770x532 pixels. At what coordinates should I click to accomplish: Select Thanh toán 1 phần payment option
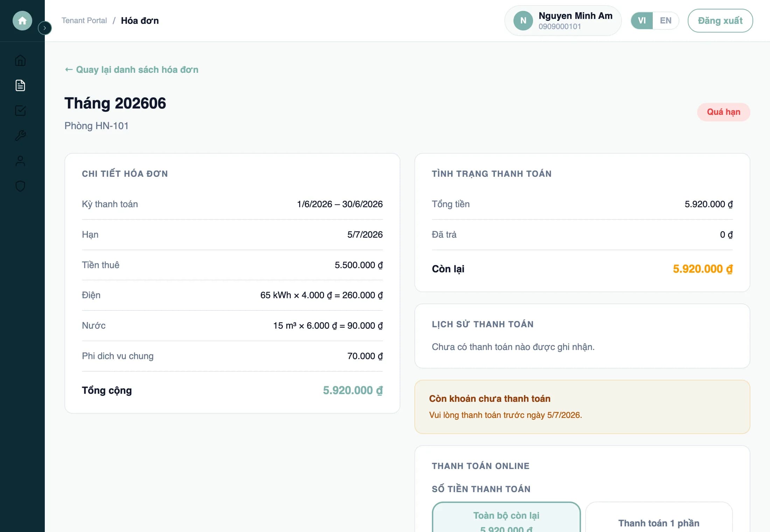tap(659, 517)
